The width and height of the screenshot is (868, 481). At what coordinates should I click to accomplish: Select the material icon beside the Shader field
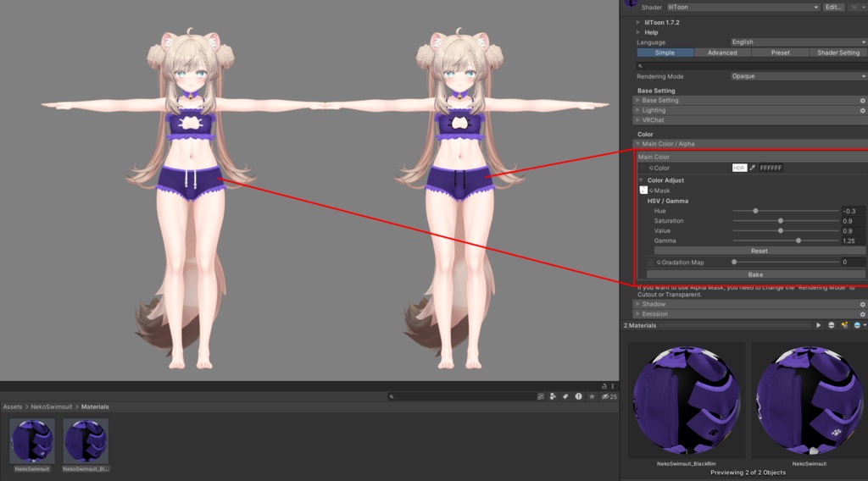(630, 4)
